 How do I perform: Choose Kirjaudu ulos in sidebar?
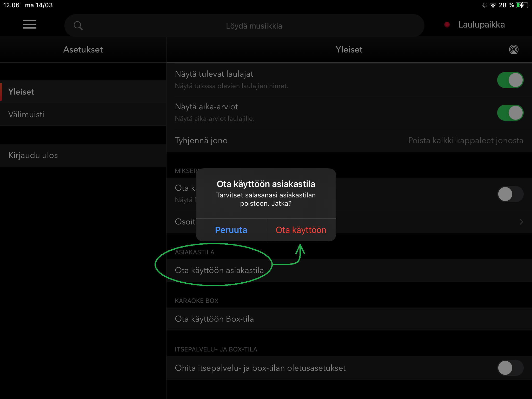point(83,155)
